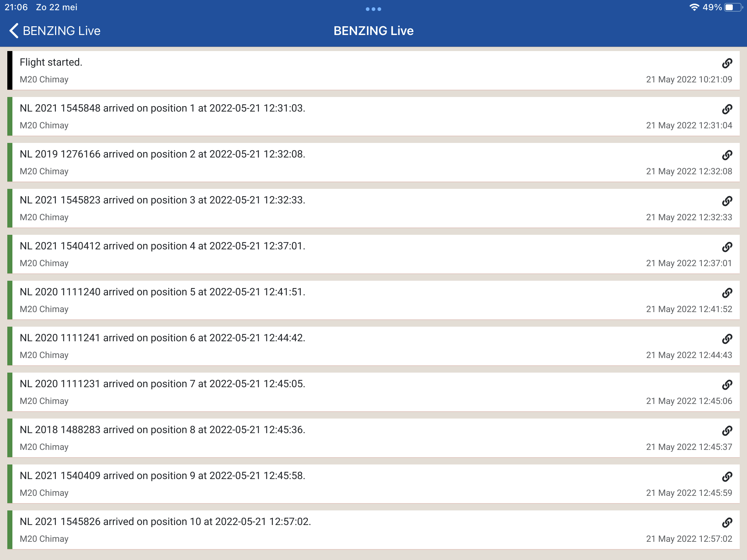Tap timestamp '21 May 2022 12:32:08'
The image size is (747, 560).
[x=689, y=171]
